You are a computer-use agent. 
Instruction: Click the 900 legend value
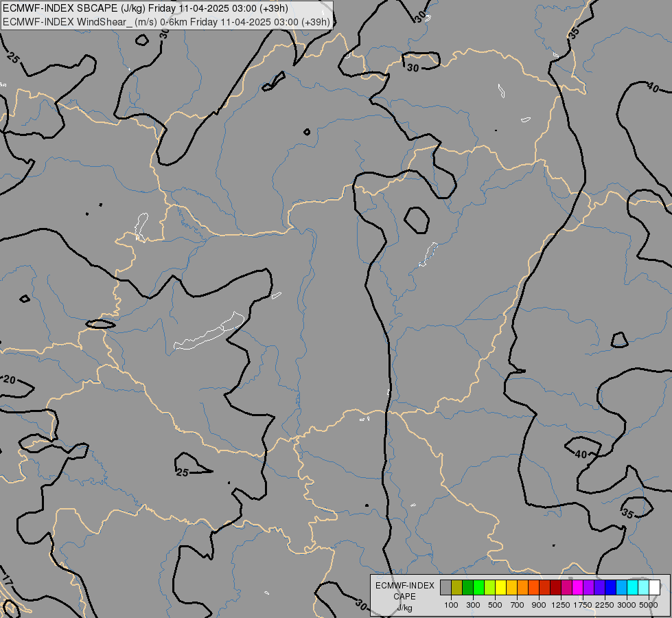pyautogui.click(x=539, y=605)
